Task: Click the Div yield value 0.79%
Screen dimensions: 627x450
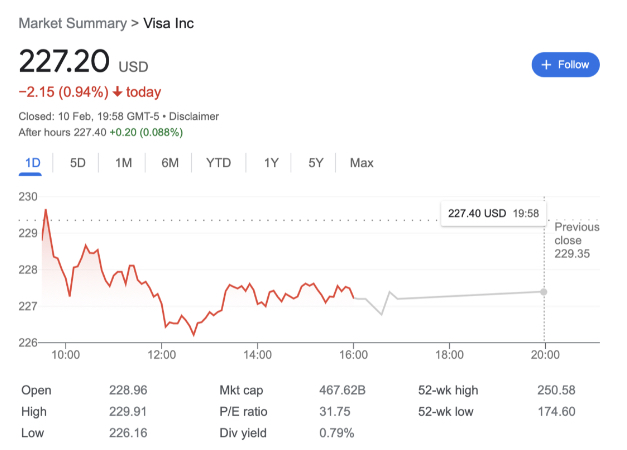Action: coord(337,433)
